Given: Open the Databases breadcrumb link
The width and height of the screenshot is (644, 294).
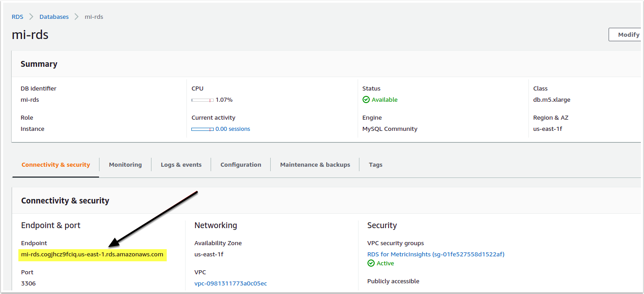Looking at the screenshot, I should click(54, 17).
